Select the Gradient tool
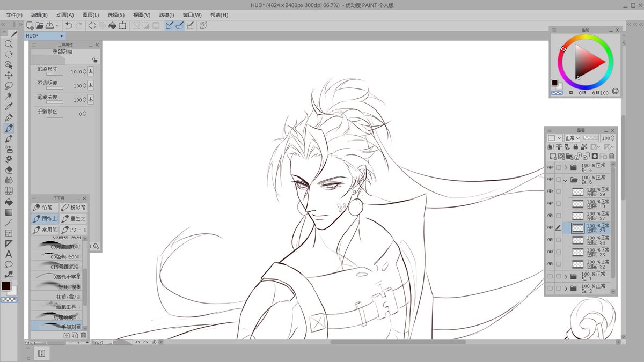This screenshot has height=362, width=644. (x=9, y=212)
